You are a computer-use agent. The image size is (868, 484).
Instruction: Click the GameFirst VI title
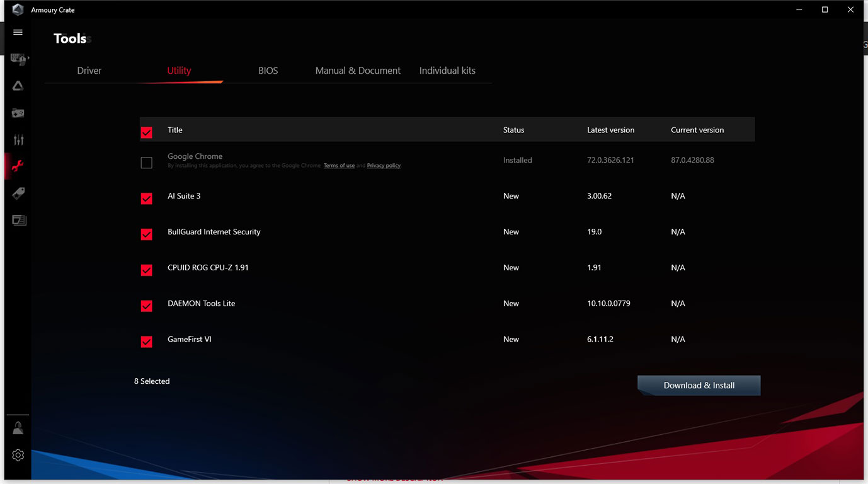(190, 340)
